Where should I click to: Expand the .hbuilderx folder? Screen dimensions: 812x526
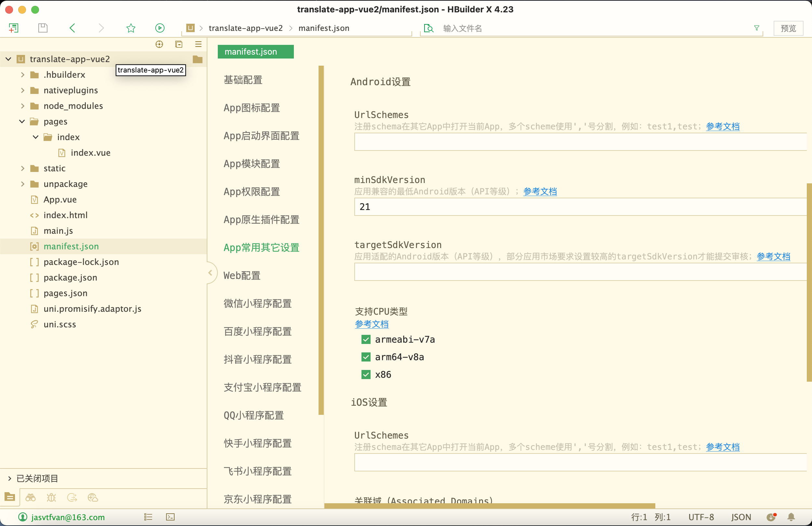pos(22,75)
